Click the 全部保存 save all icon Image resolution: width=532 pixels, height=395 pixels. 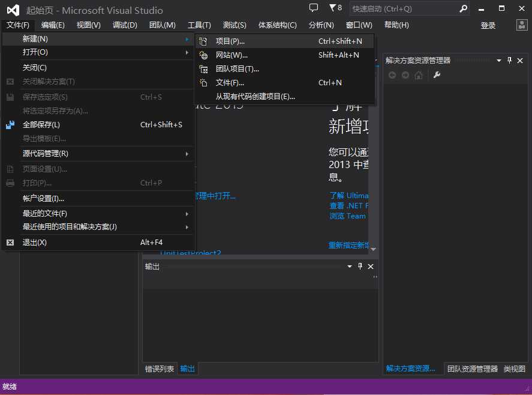(x=10, y=125)
